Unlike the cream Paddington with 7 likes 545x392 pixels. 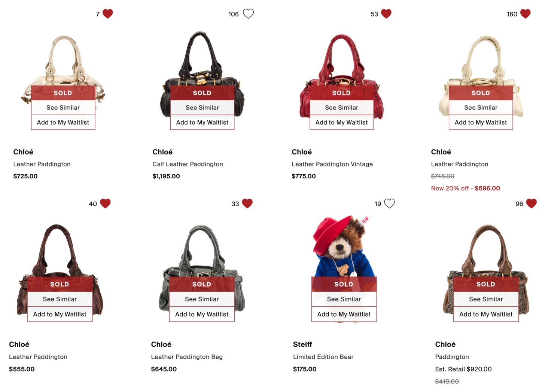[108, 14]
